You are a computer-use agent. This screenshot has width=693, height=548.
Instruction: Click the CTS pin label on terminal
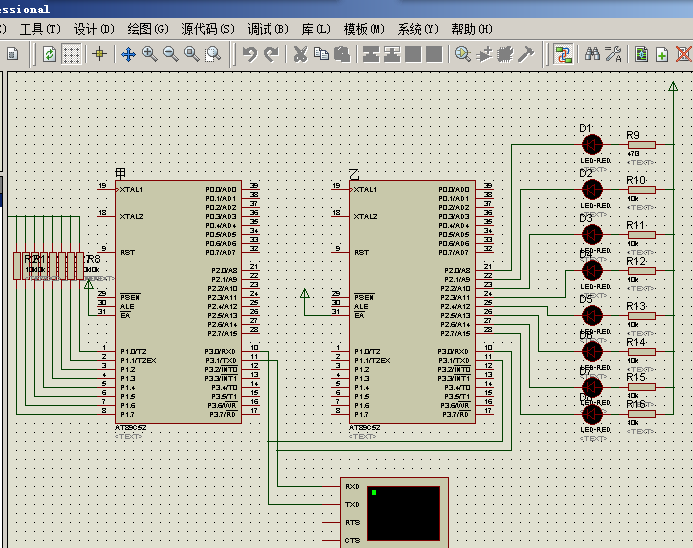point(352,540)
